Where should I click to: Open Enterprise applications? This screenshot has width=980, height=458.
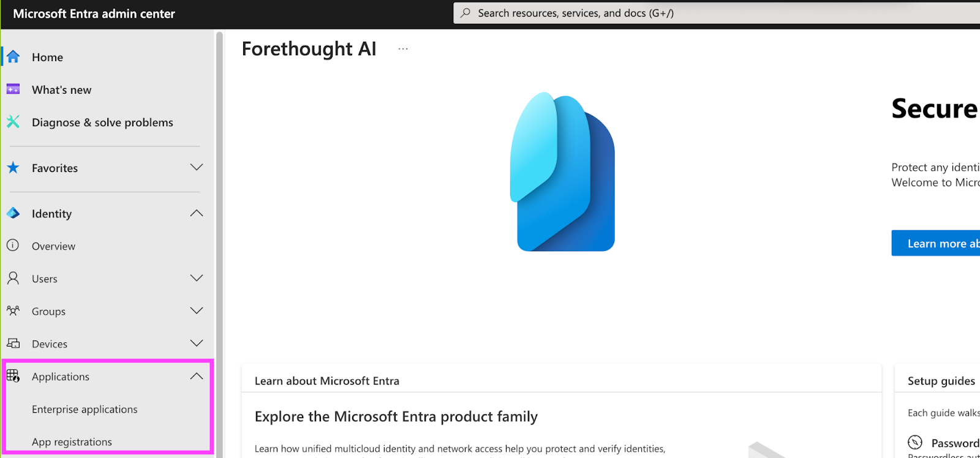click(85, 409)
